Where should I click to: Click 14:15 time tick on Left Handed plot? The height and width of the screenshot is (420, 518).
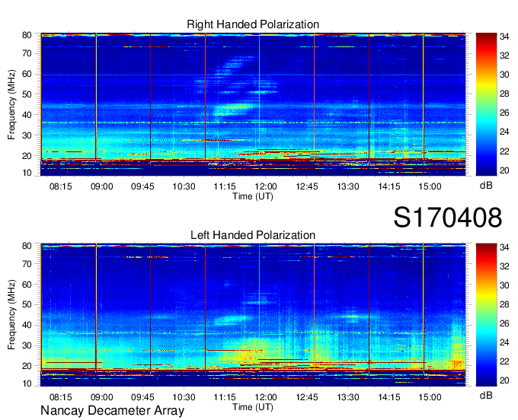click(x=389, y=397)
